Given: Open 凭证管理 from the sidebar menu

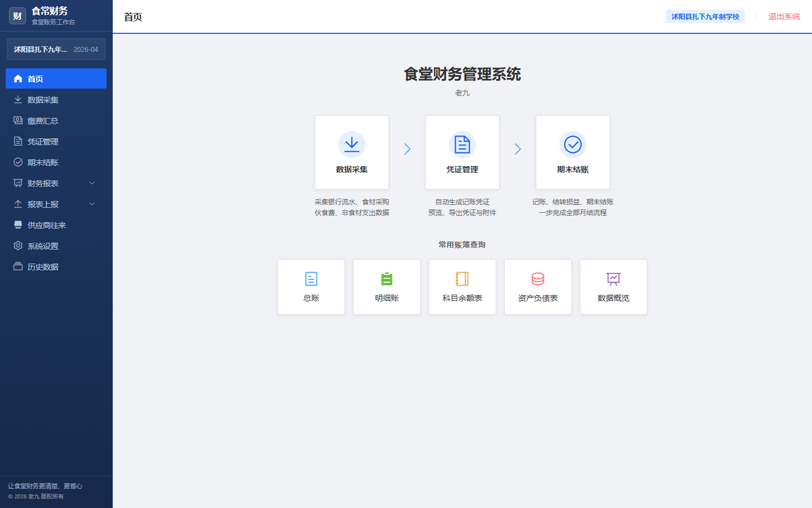Looking at the screenshot, I should 56,141.
